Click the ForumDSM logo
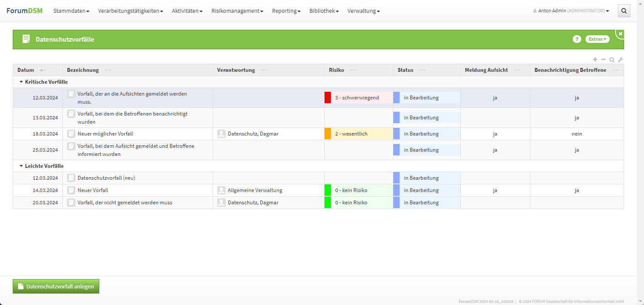 coord(25,11)
